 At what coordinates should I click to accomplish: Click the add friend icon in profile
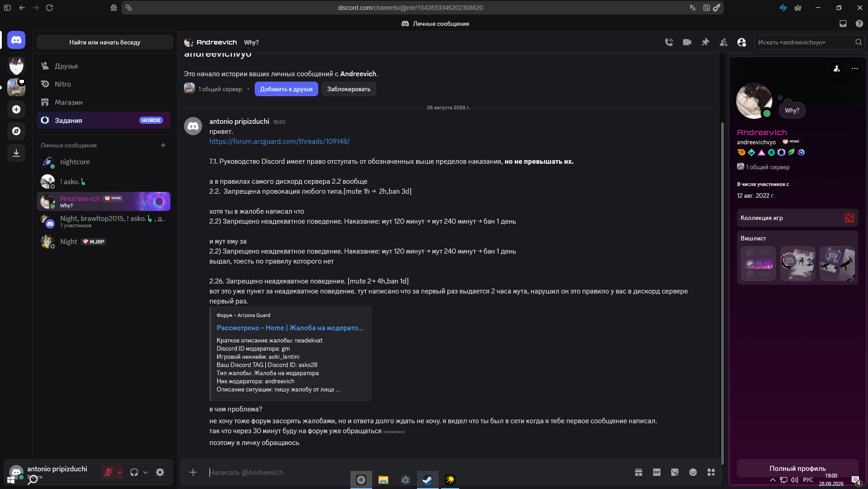[837, 68]
